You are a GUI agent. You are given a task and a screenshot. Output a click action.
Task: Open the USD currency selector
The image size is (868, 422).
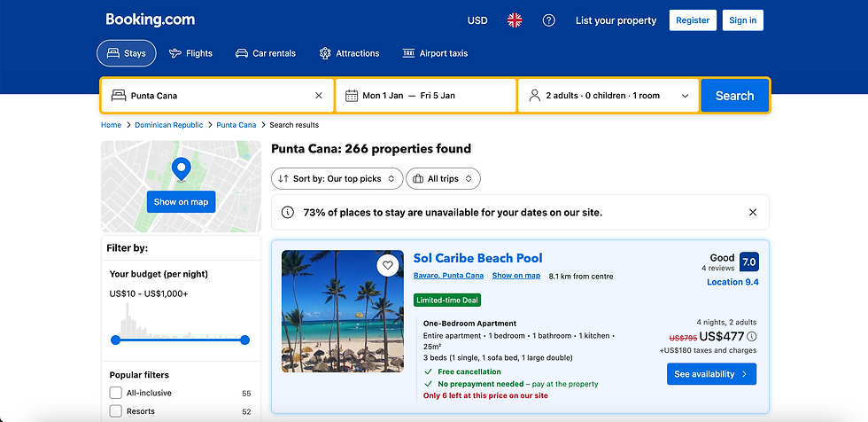click(477, 20)
